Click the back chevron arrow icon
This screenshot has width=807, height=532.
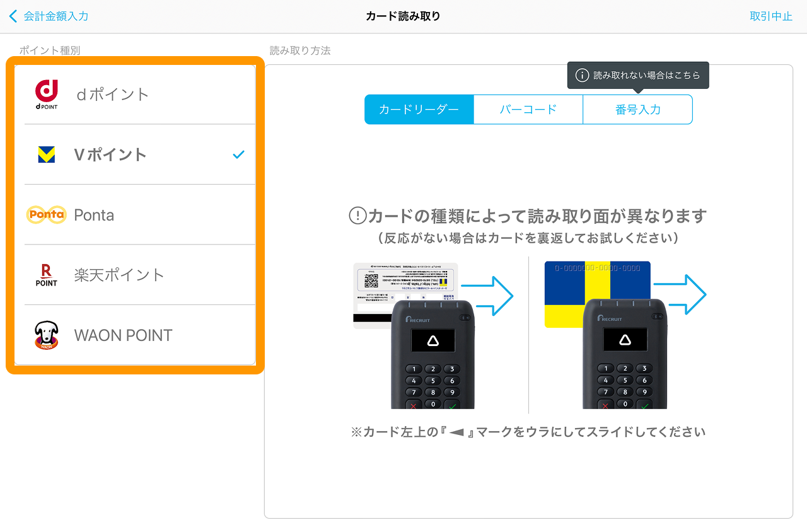(13, 16)
